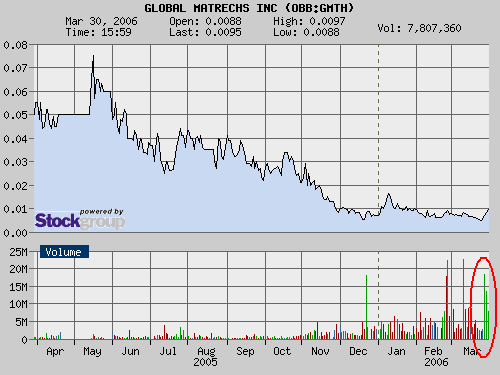Click the Vol: 7,807,360 text
500x375 pixels.
click(419, 28)
